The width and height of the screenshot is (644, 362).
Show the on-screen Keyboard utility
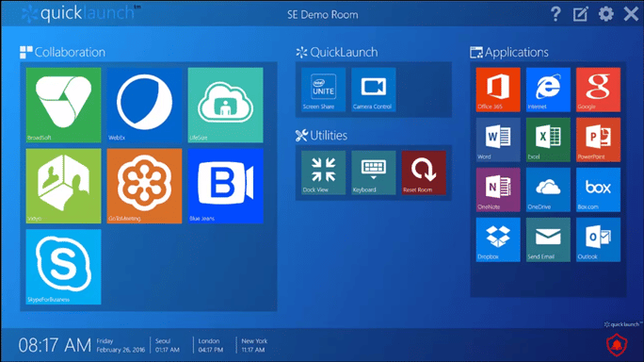374,173
